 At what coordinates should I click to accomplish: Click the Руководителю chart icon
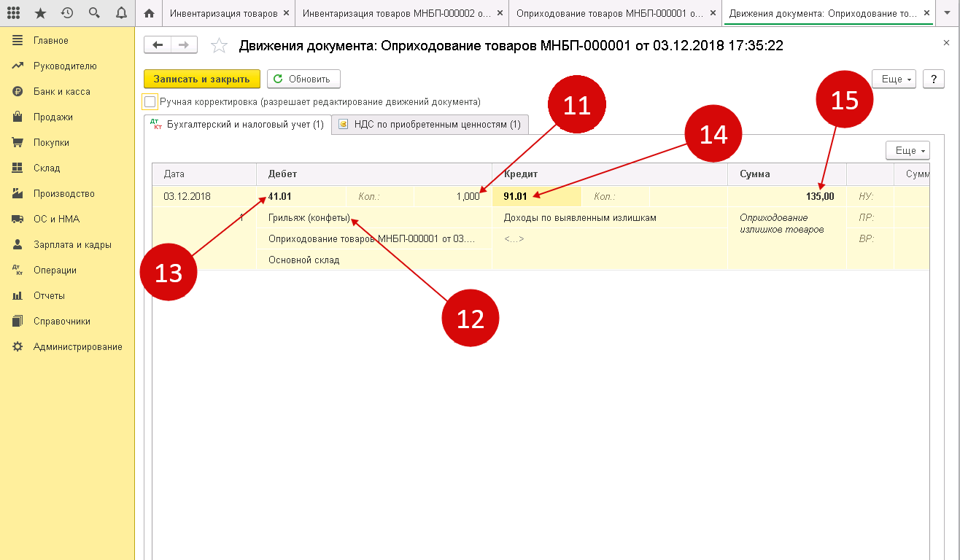click(x=18, y=66)
